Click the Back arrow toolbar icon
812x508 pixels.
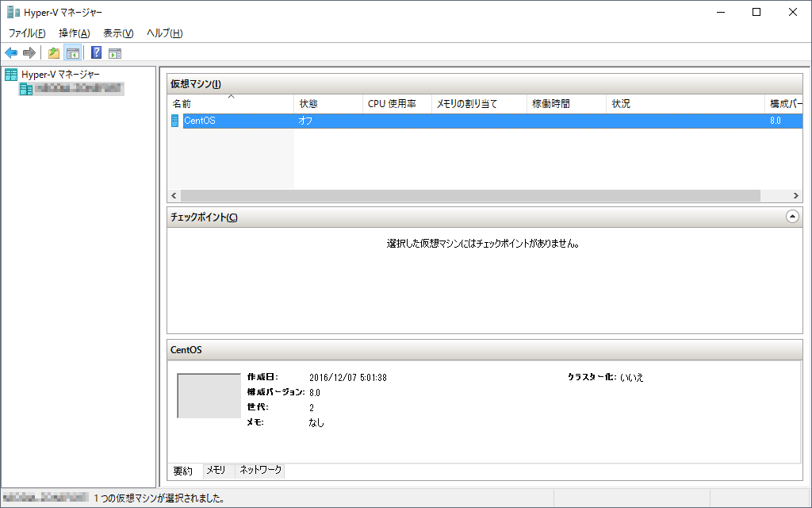(x=11, y=52)
